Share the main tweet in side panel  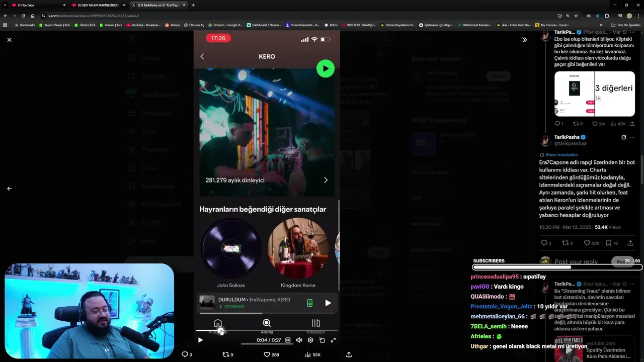click(x=630, y=243)
